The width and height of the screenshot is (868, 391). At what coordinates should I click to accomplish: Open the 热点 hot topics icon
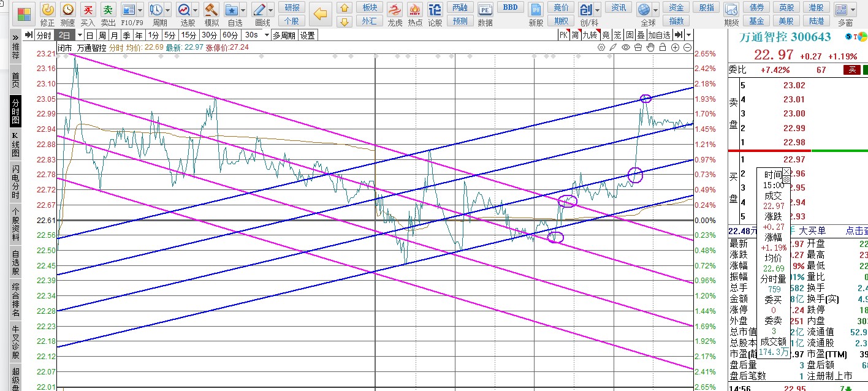(x=415, y=10)
